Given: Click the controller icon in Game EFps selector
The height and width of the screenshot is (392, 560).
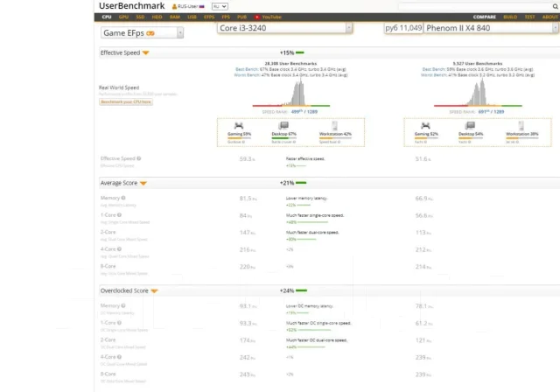Looking at the screenshot, I should [150, 33].
